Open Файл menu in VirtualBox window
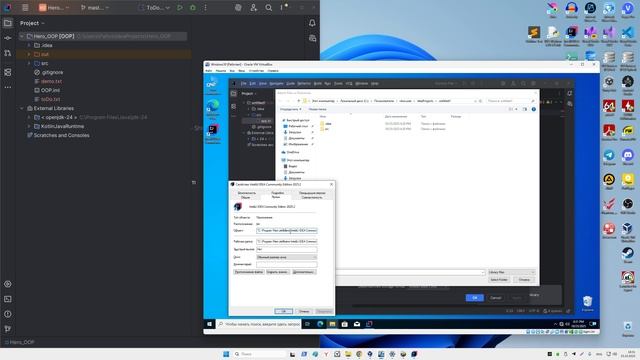The image size is (640, 360). click(x=208, y=71)
